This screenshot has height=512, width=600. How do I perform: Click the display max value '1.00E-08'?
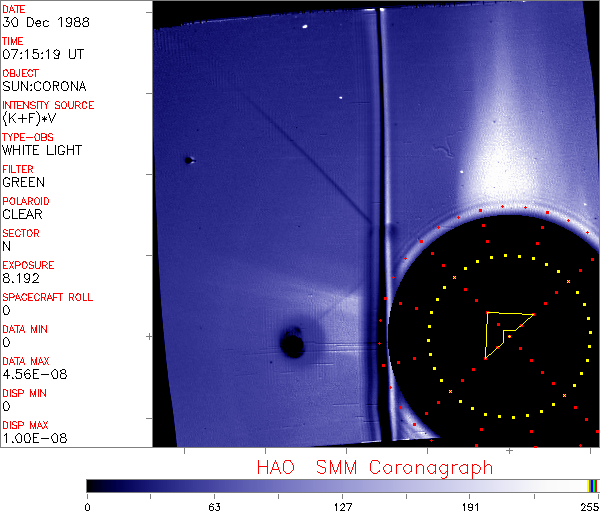click(30, 439)
